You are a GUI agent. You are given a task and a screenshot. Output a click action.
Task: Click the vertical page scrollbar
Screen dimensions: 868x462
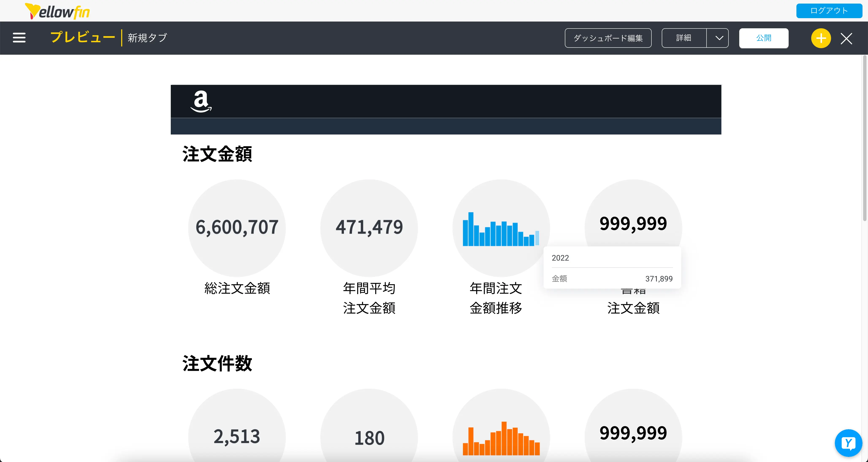(x=864, y=138)
